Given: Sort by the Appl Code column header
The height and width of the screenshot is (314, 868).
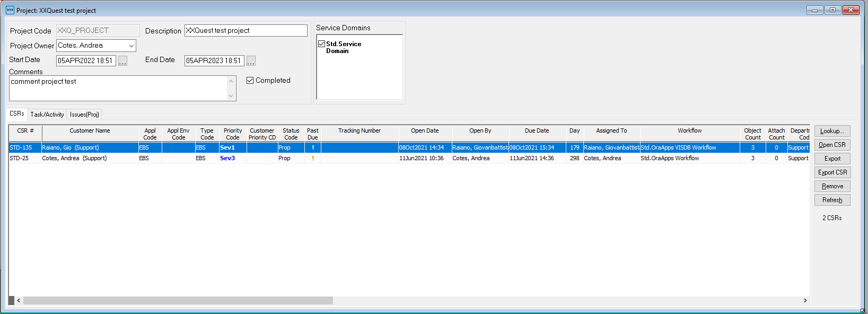Looking at the screenshot, I should tap(150, 134).
